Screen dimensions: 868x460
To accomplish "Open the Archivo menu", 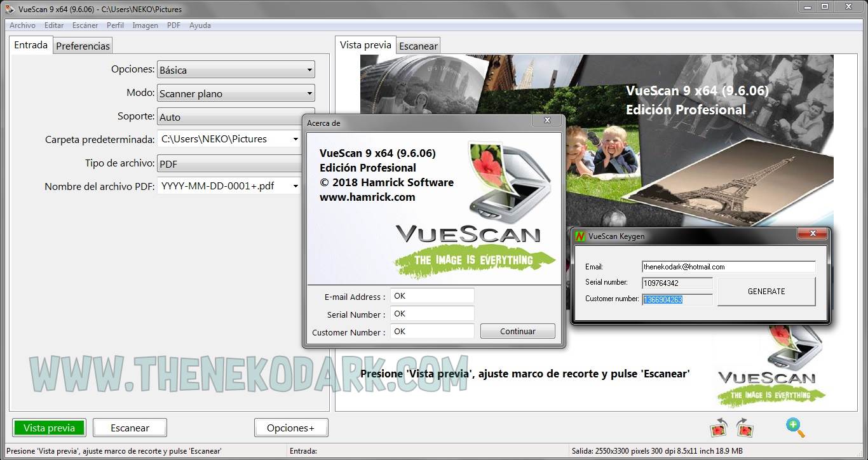I will 22,25.
